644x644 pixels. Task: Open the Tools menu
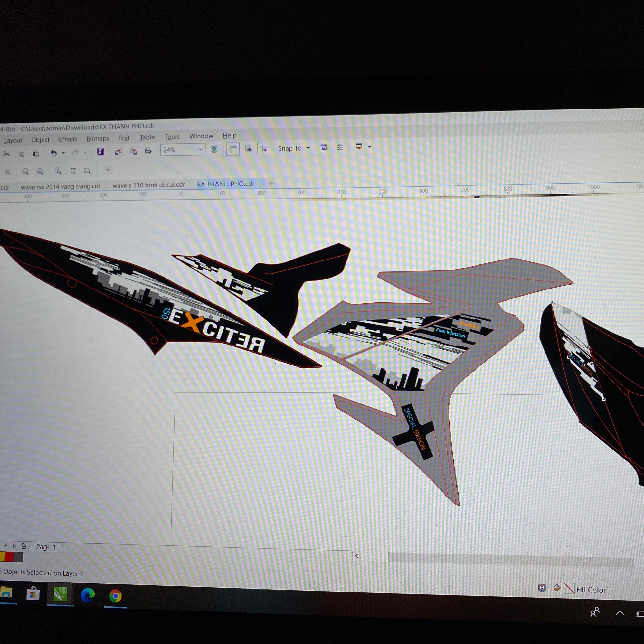[x=172, y=136]
